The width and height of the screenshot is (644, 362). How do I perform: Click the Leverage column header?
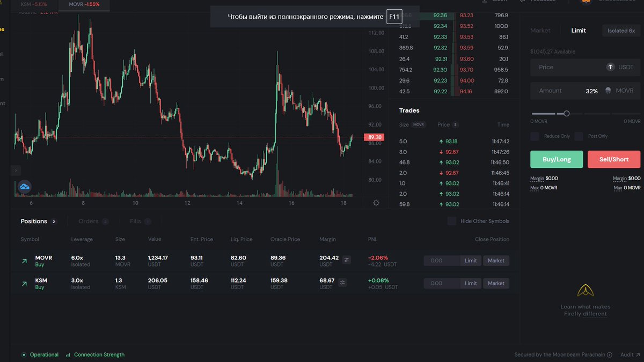[x=82, y=239]
